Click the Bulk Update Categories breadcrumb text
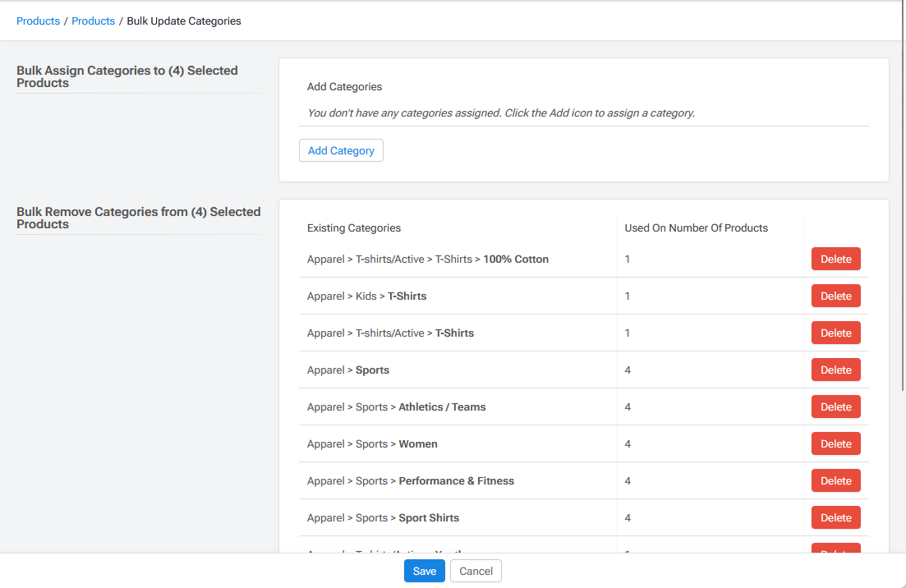 (183, 21)
